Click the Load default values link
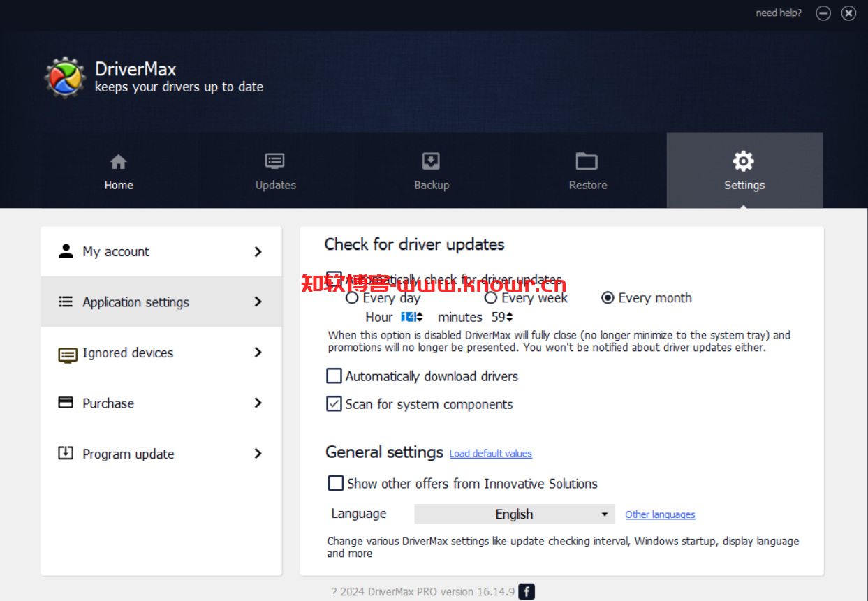The image size is (868, 601). pyautogui.click(x=491, y=454)
